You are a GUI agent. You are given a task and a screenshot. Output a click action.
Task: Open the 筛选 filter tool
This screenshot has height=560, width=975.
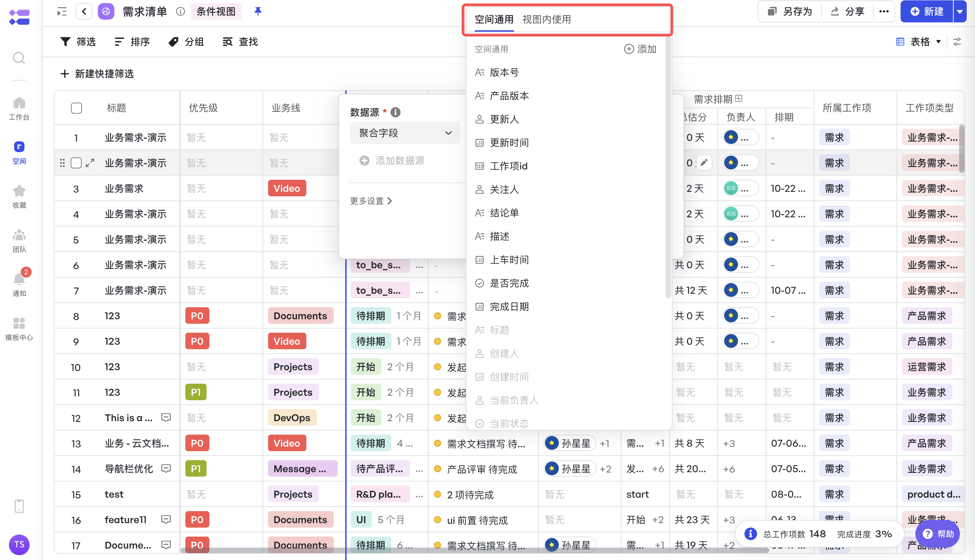78,42
